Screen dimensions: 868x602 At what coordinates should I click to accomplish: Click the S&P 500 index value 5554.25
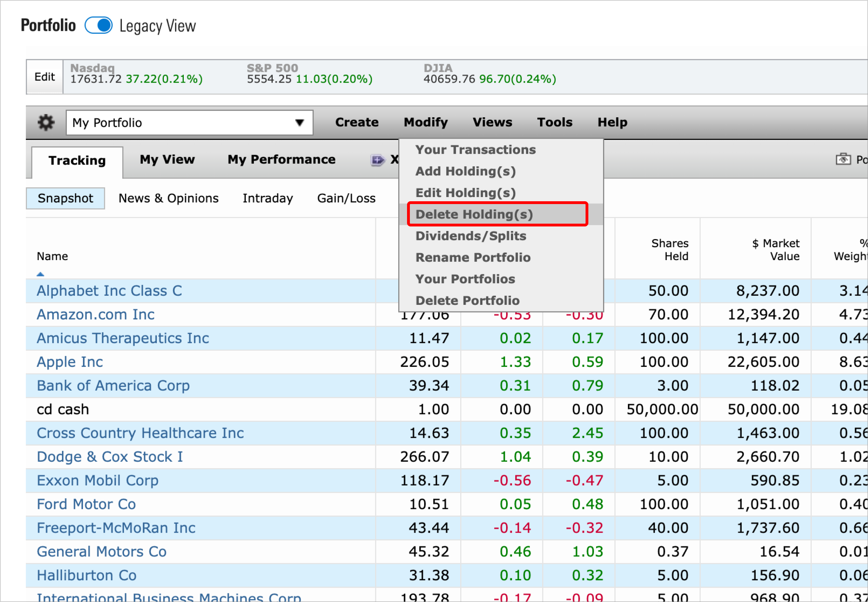click(x=269, y=79)
